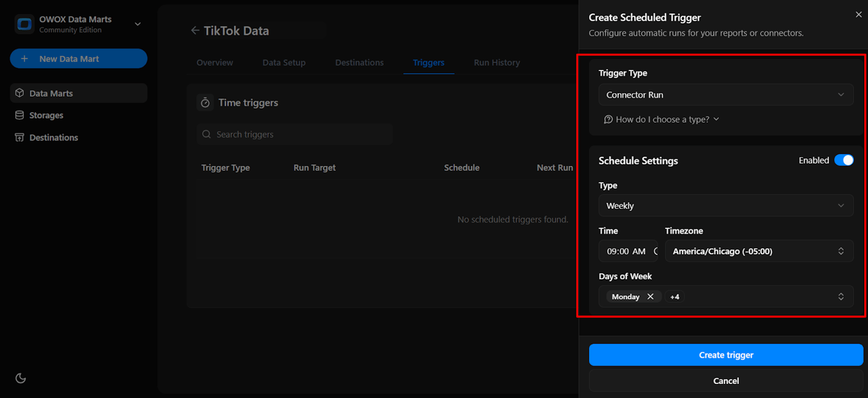Click the Cancel button
Viewport: 868px width, 398px height.
pos(726,381)
